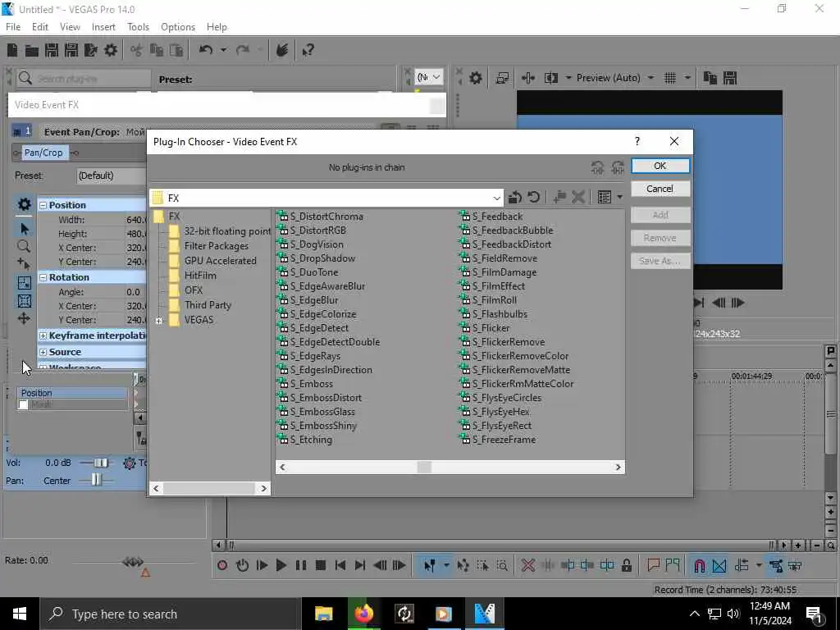The width and height of the screenshot is (840, 630).
Task: Open the View menu
Action: pos(70,27)
